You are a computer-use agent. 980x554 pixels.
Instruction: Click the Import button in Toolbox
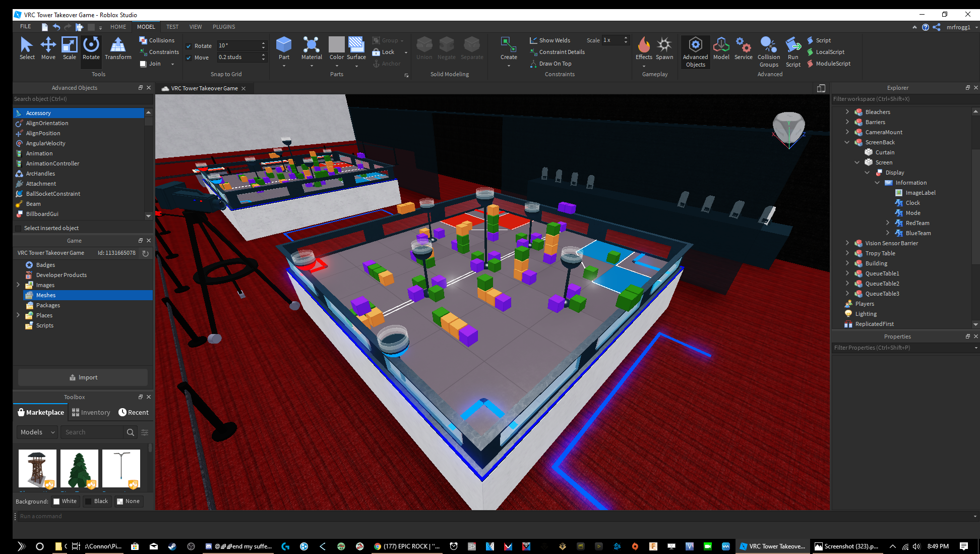85,377
